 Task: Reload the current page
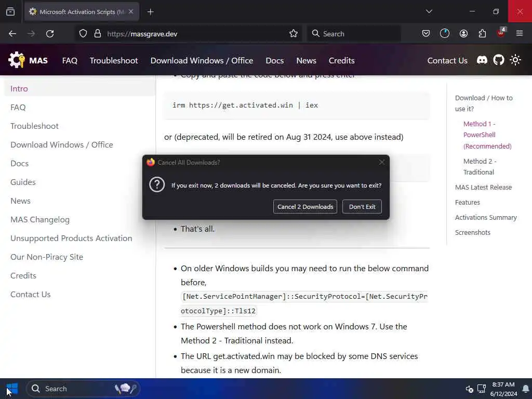click(50, 34)
